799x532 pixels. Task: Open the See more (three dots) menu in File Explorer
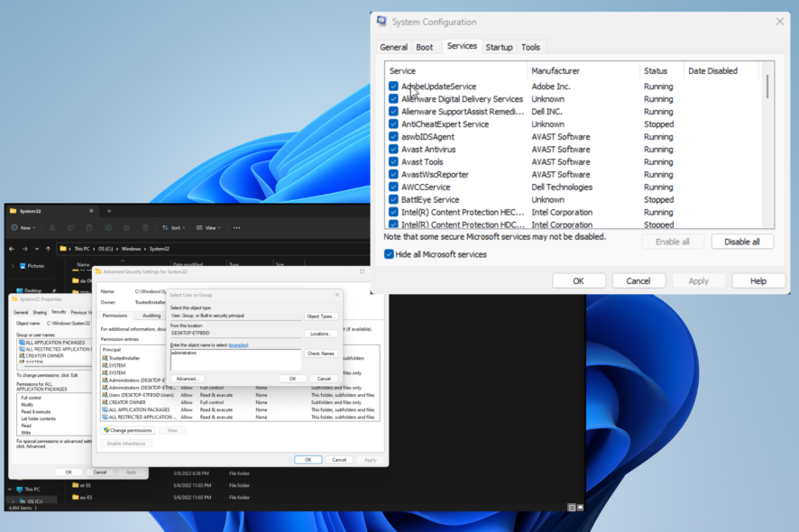pyautogui.click(x=236, y=228)
